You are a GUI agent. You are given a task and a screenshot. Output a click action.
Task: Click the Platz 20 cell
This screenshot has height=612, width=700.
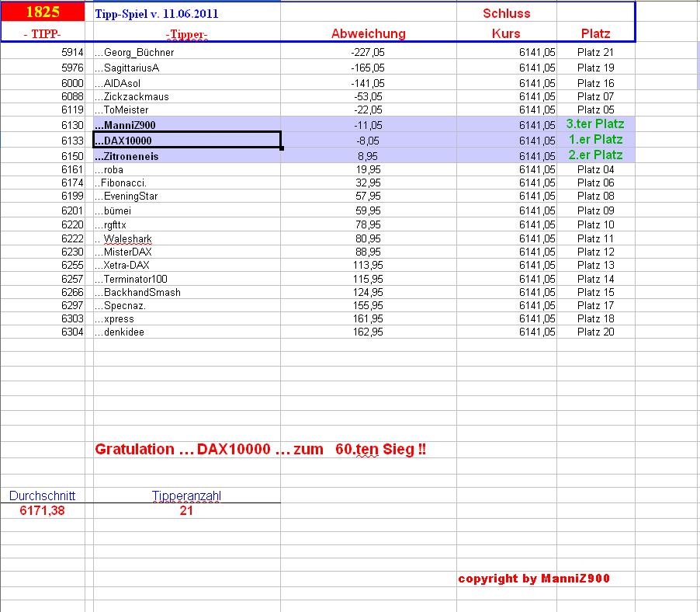click(595, 332)
